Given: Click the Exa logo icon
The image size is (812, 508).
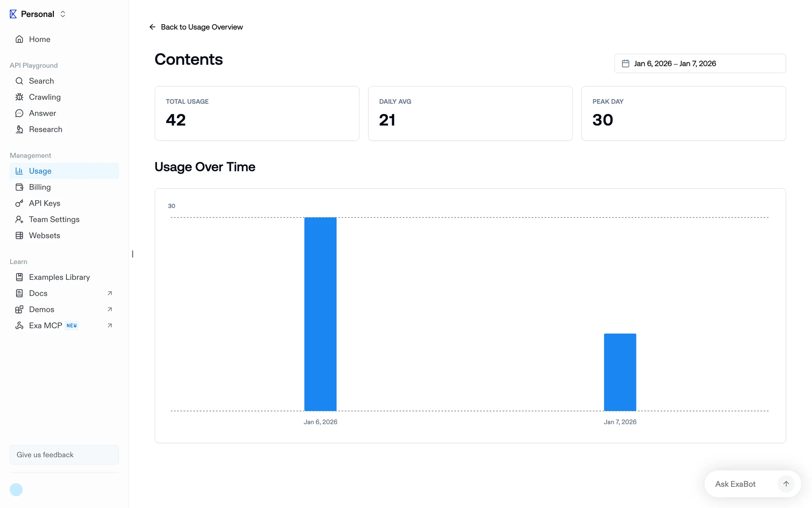Looking at the screenshot, I should [13, 14].
